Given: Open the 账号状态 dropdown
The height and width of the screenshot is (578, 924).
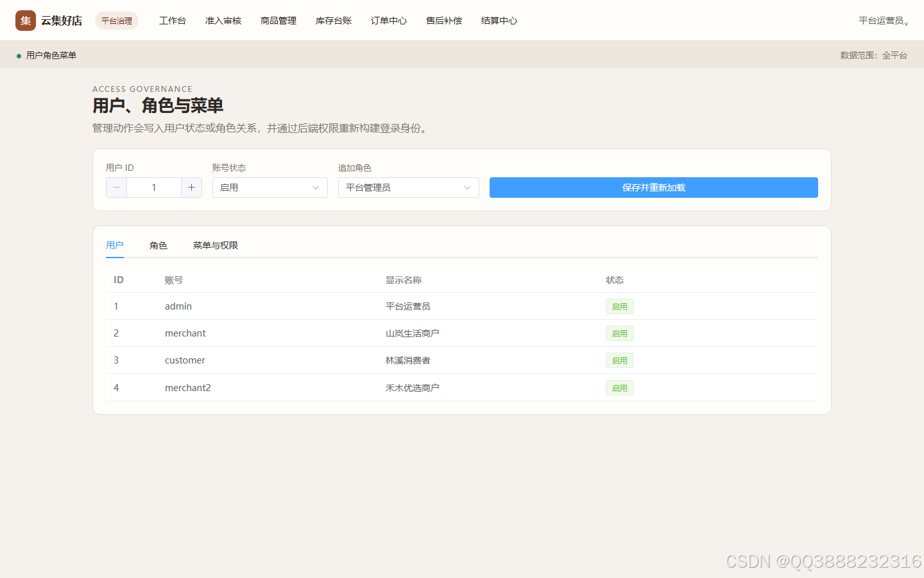Looking at the screenshot, I should (x=270, y=188).
